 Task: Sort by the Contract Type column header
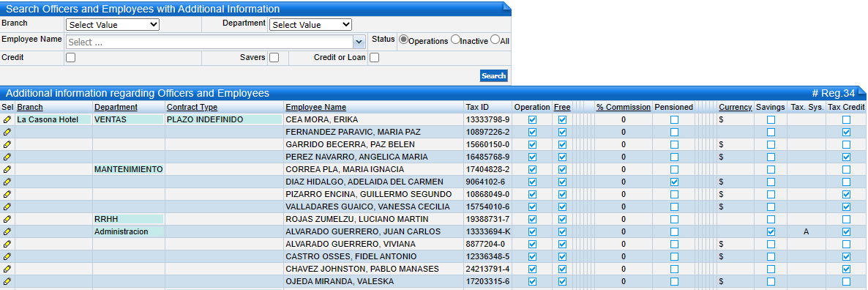(x=192, y=107)
